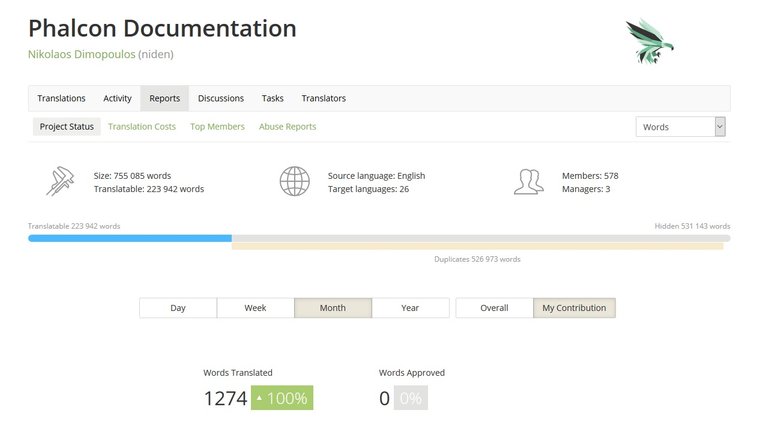Screen dimensions: 768x422
Task: View the Translators tab
Action: (323, 98)
